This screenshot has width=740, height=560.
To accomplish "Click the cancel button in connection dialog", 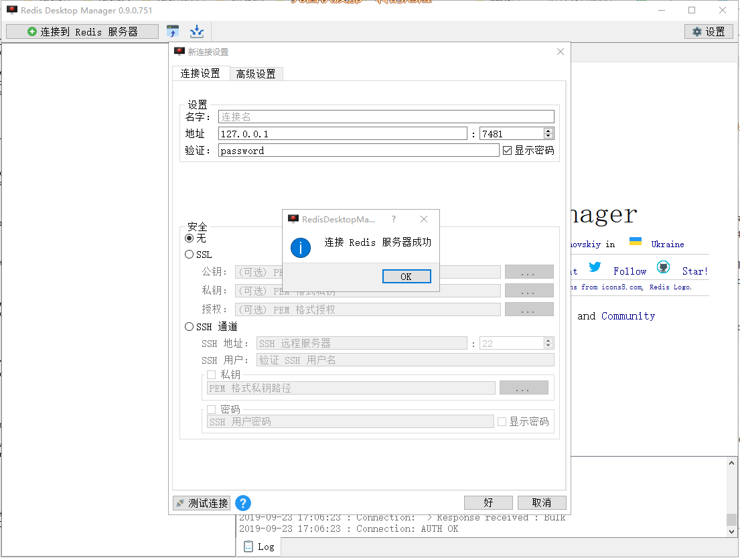I will [x=542, y=503].
